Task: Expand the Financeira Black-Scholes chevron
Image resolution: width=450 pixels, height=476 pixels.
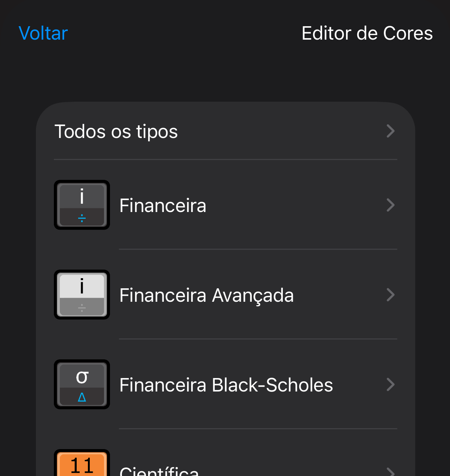Action: [391, 384]
